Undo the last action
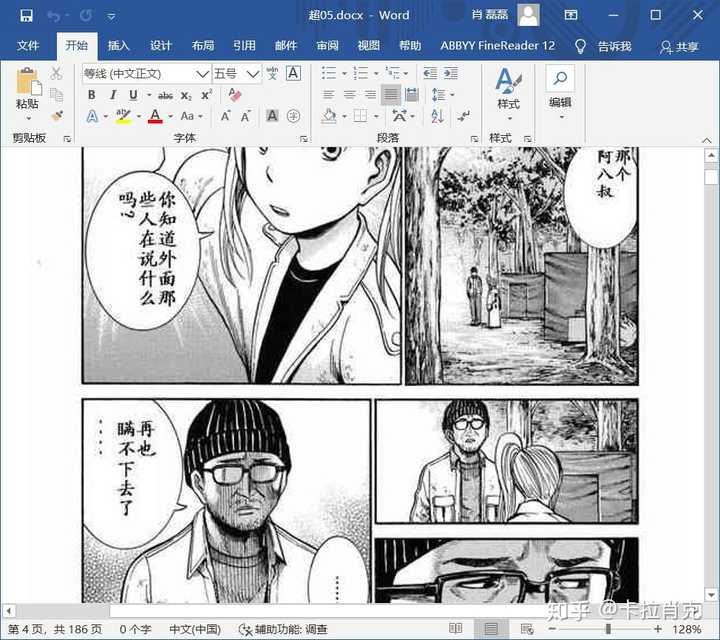 coord(53,16)
